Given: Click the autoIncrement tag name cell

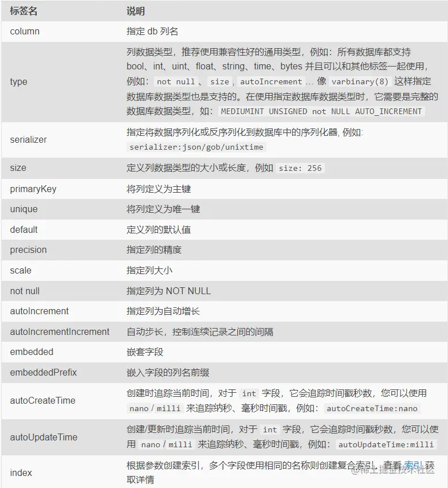Looking at the screenshot, I should 39,311.
